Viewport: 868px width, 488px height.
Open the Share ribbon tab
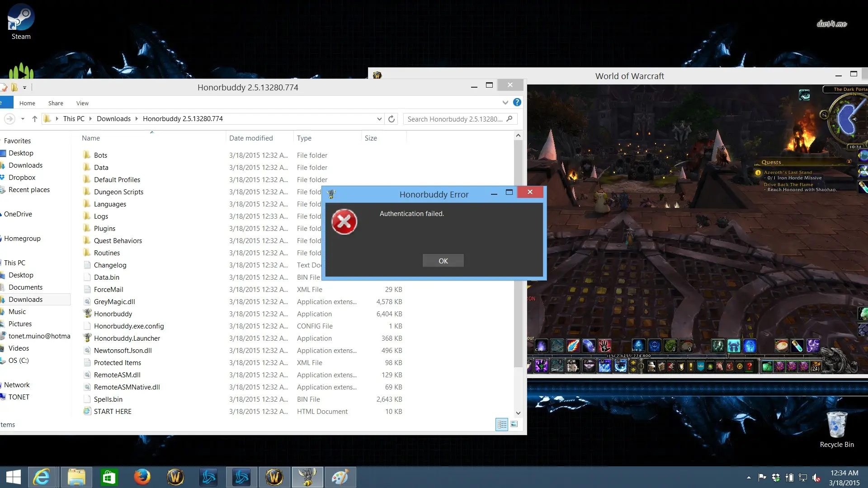point(56,103)
